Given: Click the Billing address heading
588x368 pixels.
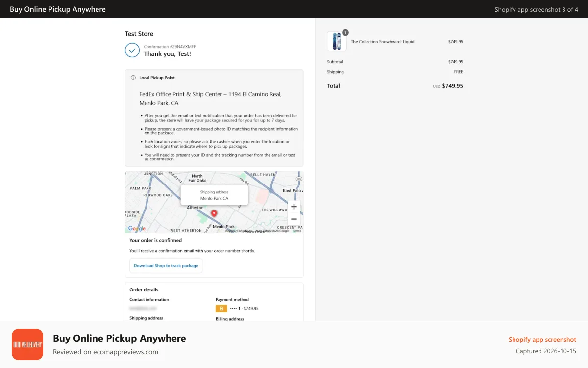Looking at the screenshot, I should pos(230,319).
